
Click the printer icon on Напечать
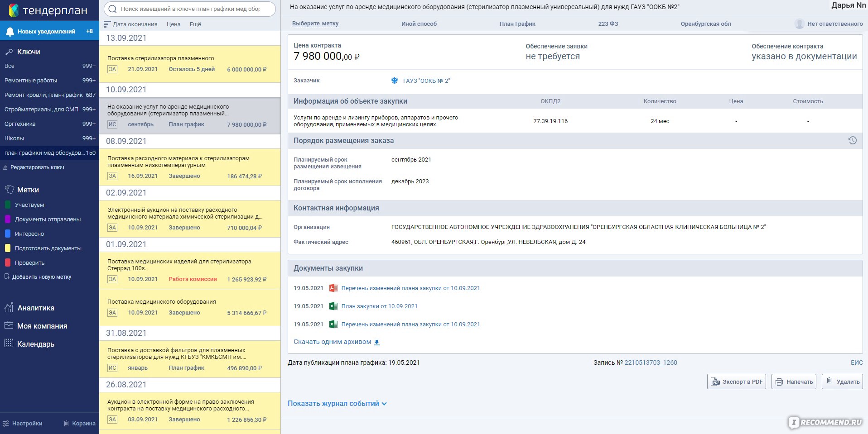[779, 382]
